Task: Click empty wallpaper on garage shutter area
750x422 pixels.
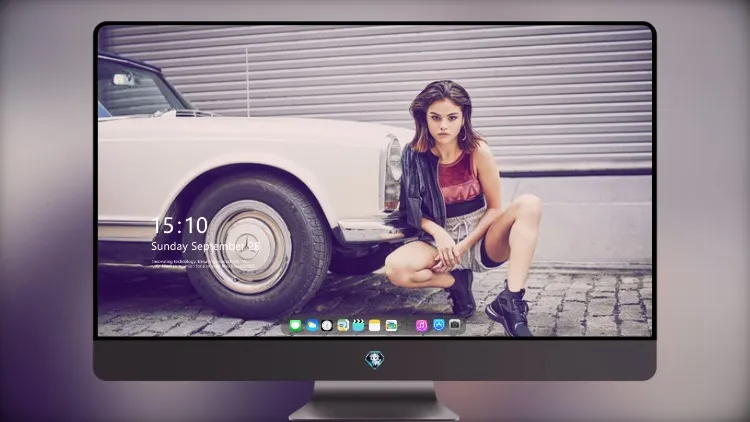Action: tap(550, 86)
